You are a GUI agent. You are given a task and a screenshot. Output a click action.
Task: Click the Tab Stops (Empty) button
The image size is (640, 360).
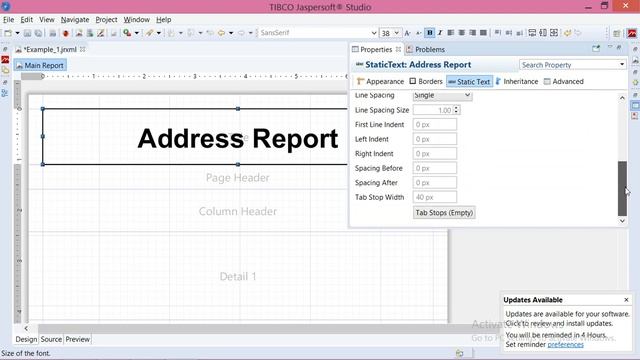pyautogui.click(x=444, y=213)
